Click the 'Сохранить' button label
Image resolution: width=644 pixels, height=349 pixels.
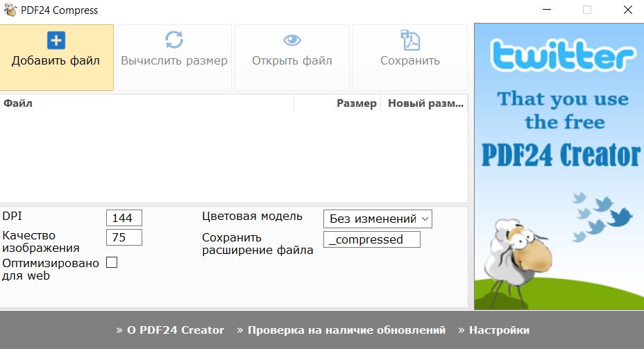[x=410, y=61]
